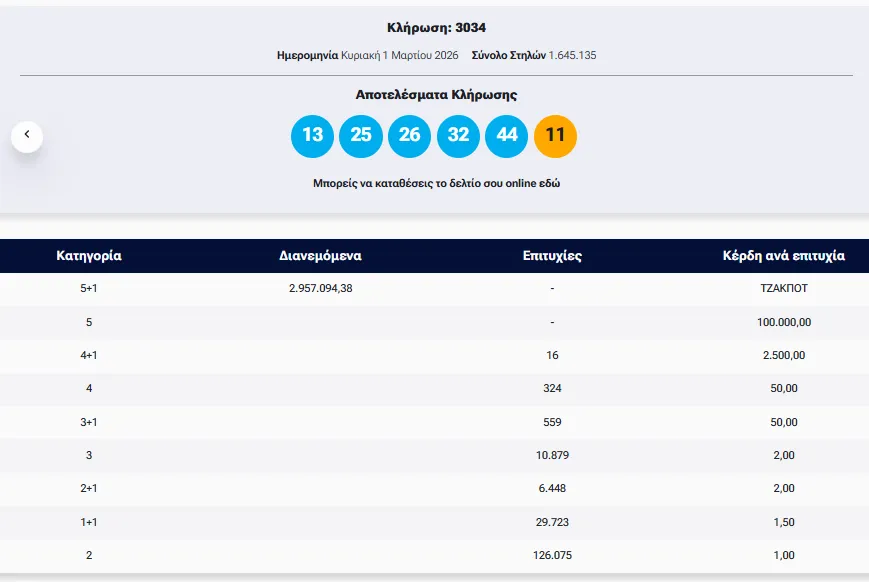The image size is (869, 582).
Task: Click the blue ball number 13
Action: (312, 136)
